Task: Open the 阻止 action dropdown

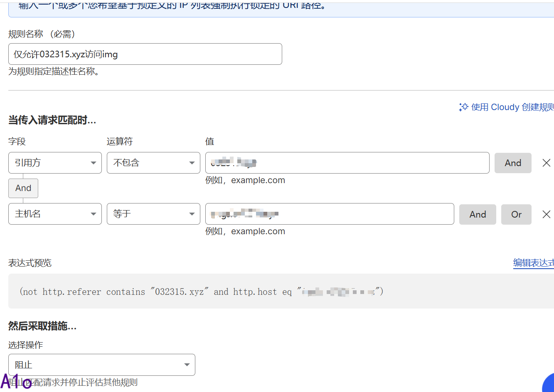Action: (x=101, y=365)
